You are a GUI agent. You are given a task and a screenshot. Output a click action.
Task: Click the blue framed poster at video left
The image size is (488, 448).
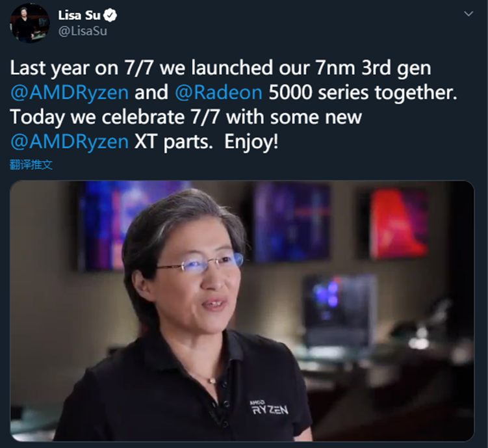point(103,226)
